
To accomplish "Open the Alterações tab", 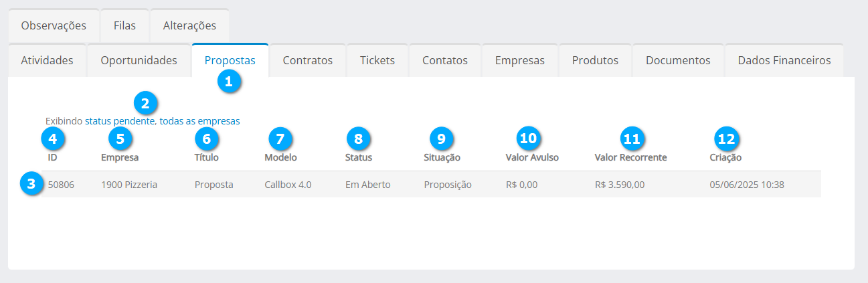I will (x=189, y=26).
